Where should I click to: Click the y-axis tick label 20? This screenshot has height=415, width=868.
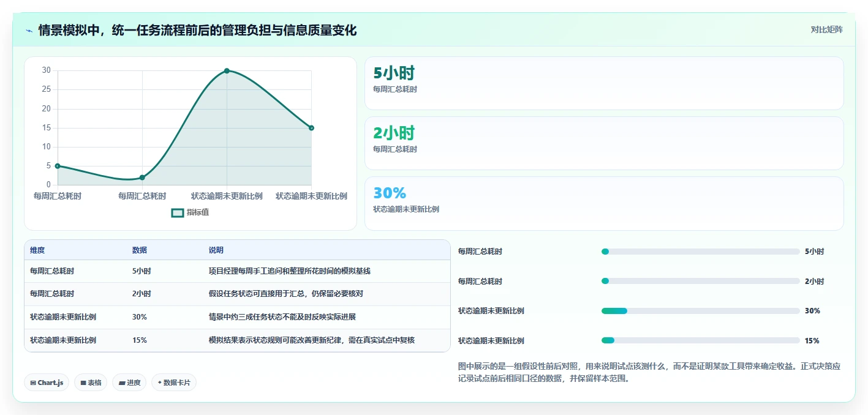(46, 108)
